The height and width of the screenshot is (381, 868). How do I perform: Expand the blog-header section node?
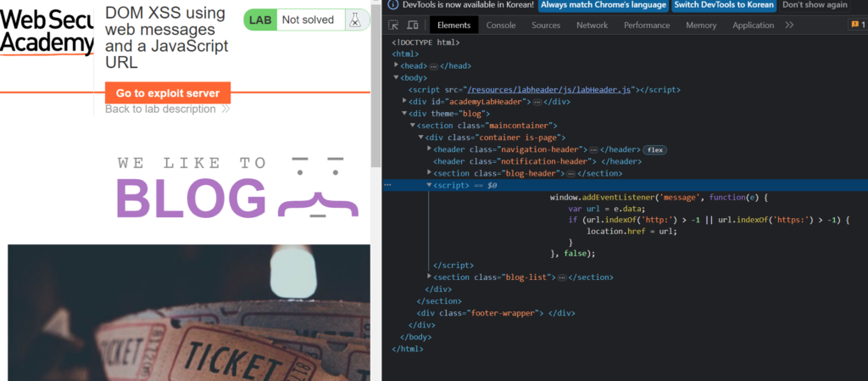[x=429, y=173]
